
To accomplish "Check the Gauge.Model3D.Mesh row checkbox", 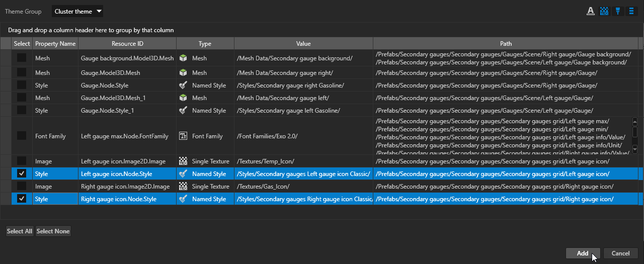I will pos(22,73).
